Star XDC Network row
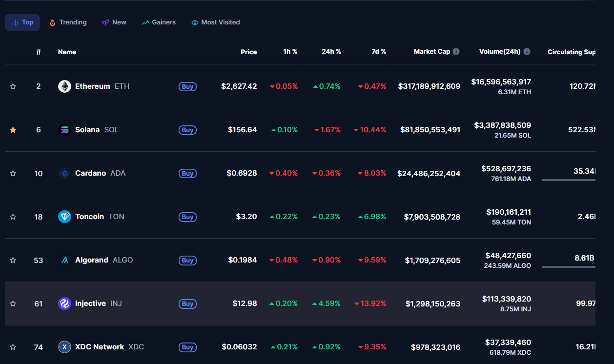Viewport: 614px width, 364px height. point(13,347)
